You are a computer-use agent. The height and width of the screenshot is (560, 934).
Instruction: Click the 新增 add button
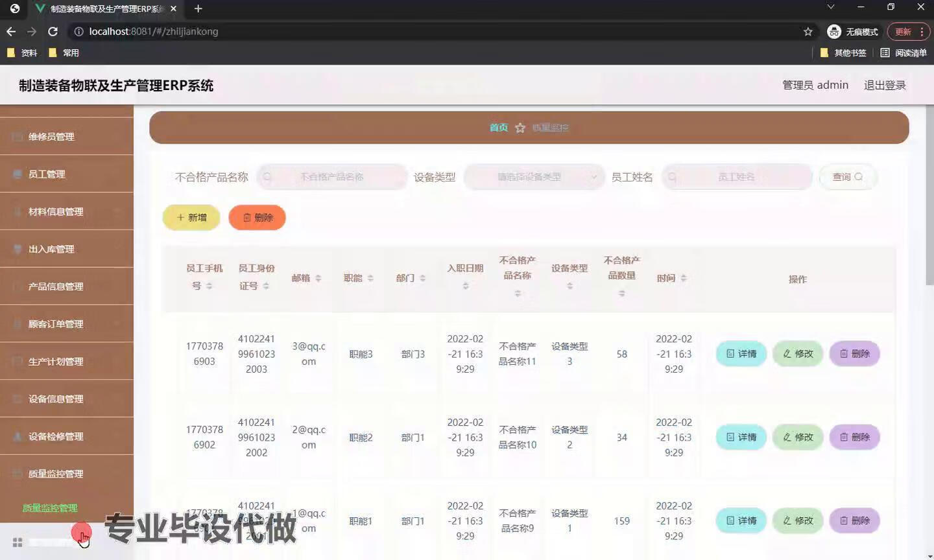(191, 218)
